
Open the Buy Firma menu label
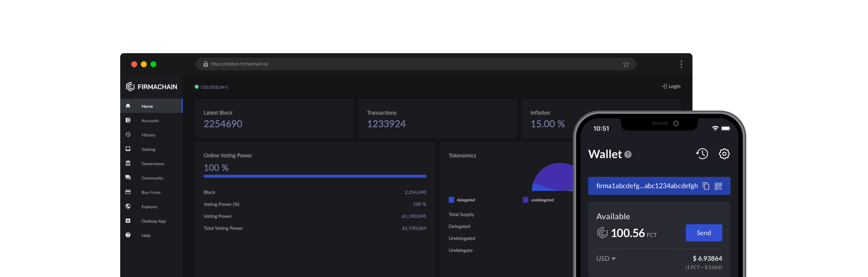151,192
